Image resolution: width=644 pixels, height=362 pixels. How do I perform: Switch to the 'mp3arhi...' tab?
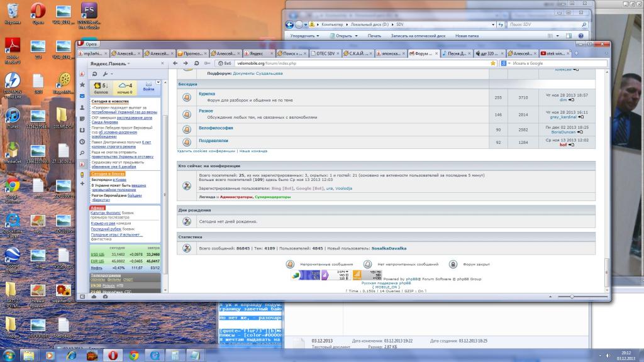click(x=92, y=53)
